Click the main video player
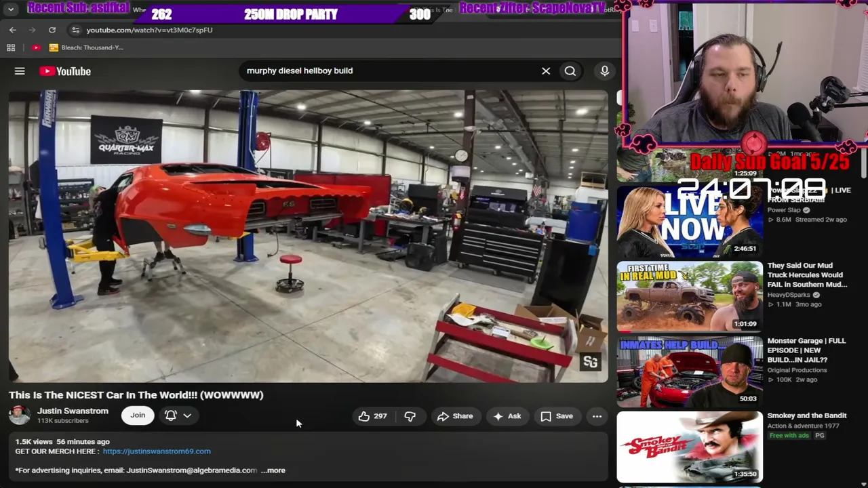The width and height of the screenshot is (868, 488). pyautogui.click(x=309, y=237)
